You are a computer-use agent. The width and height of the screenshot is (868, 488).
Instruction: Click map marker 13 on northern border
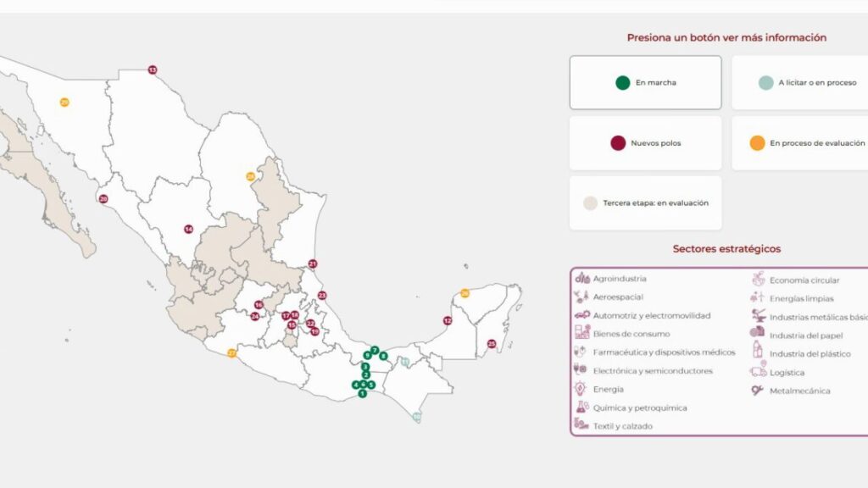pyautogui.click(x=153, y=69)
